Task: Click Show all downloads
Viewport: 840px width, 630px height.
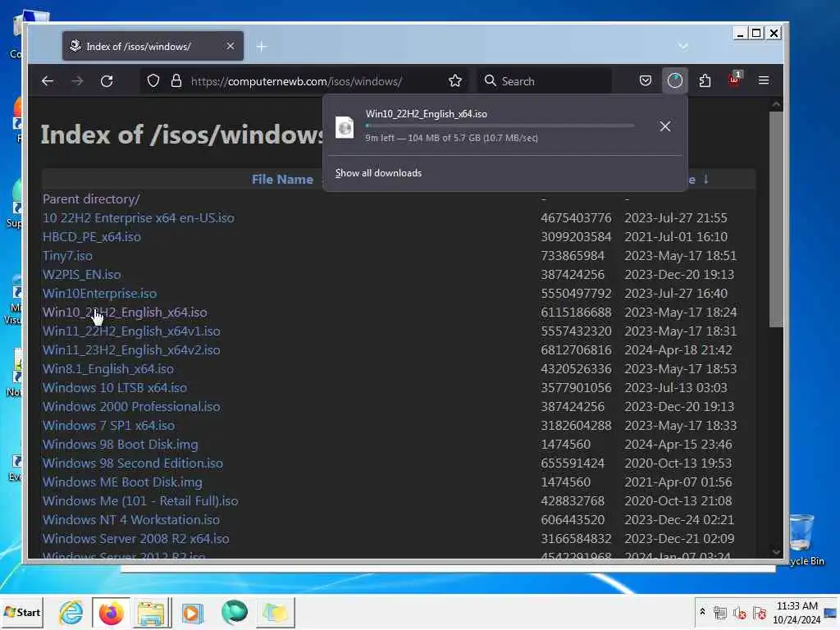Action: pos(378,173)
